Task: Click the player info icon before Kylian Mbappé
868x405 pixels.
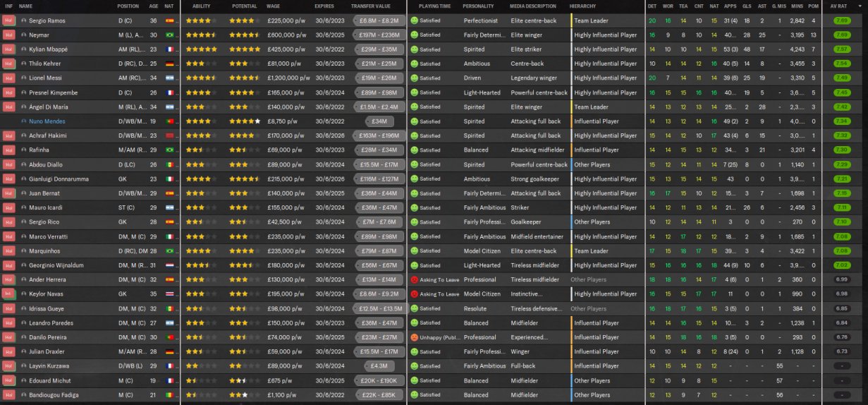Action: (24, 49)
